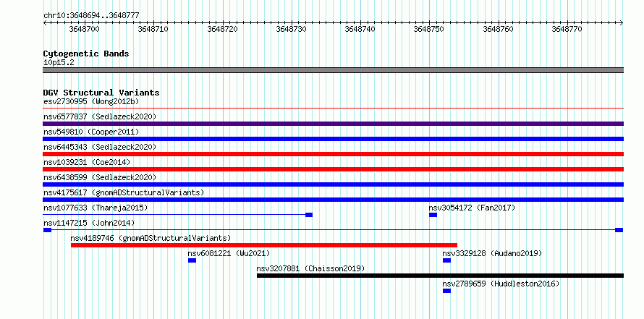
Task: Click the gray 10p15.2 cytogenetic band bar
Action: (x=333, y=70)
